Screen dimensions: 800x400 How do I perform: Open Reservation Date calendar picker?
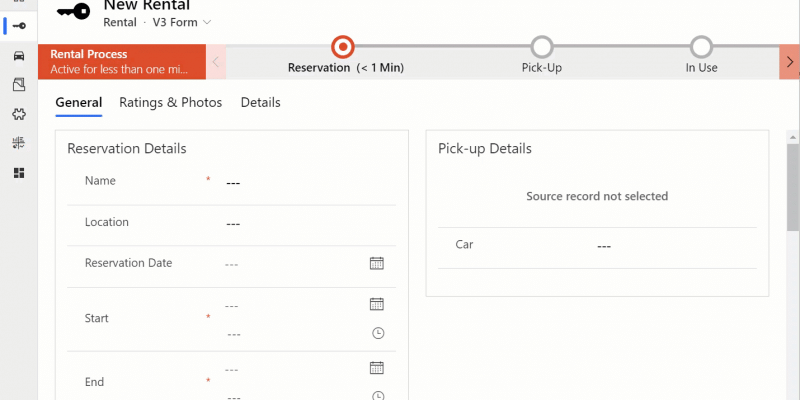pyautogui.click(x=377, y=263)
